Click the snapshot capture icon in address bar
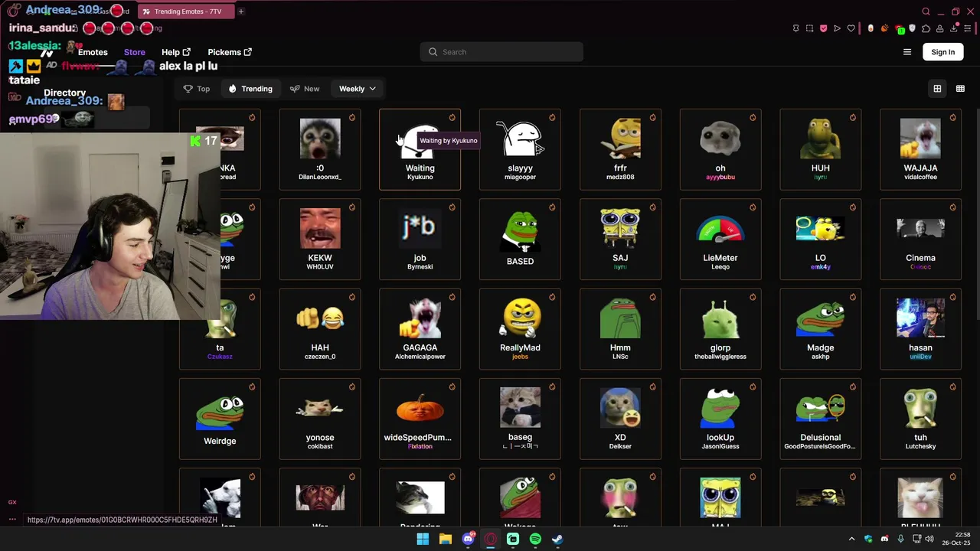The height and width of the screenshot is (551, 980). pyautogui.click(x=809, y=28)
